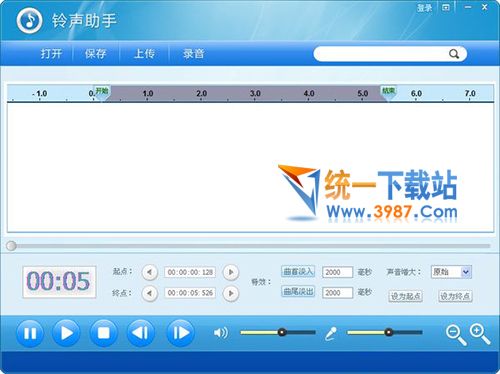Stop playback with the square button

click(x=103, y=333)
